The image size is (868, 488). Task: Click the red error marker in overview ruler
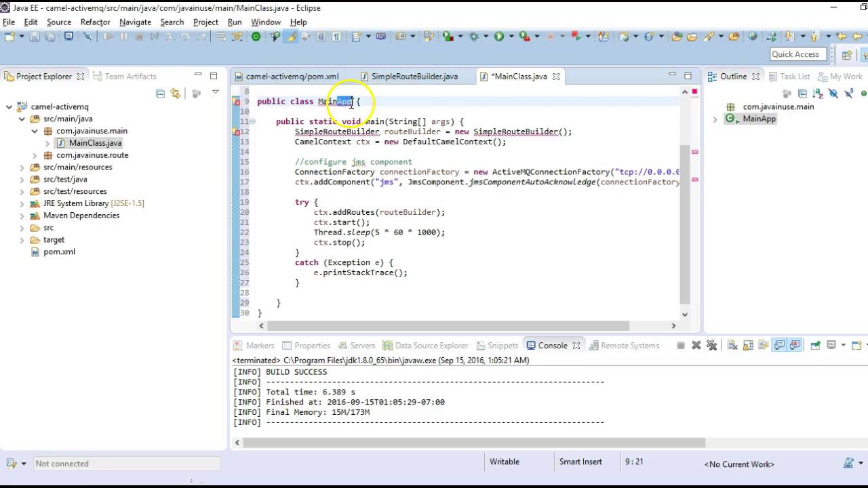(694, 91)
